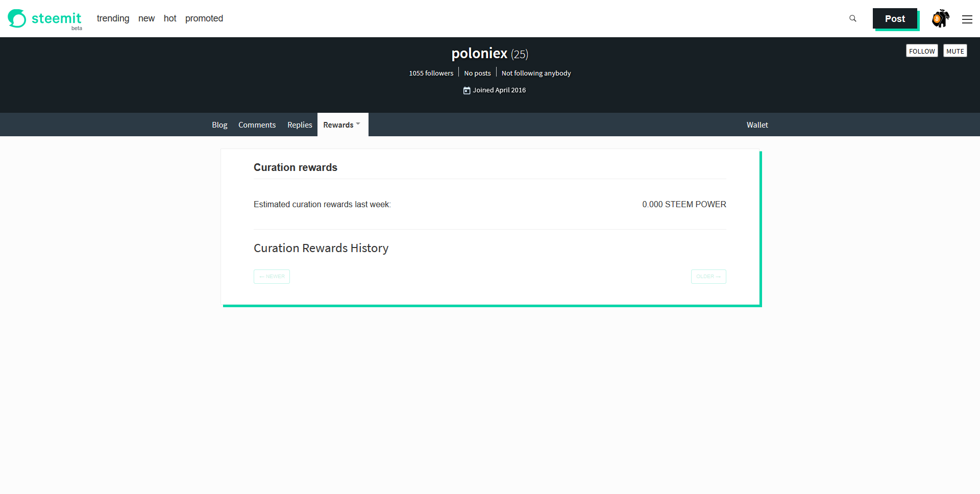This screenshot has width=980, height=494.
Task: Follow the poloniex account
Action: [922, 51]
